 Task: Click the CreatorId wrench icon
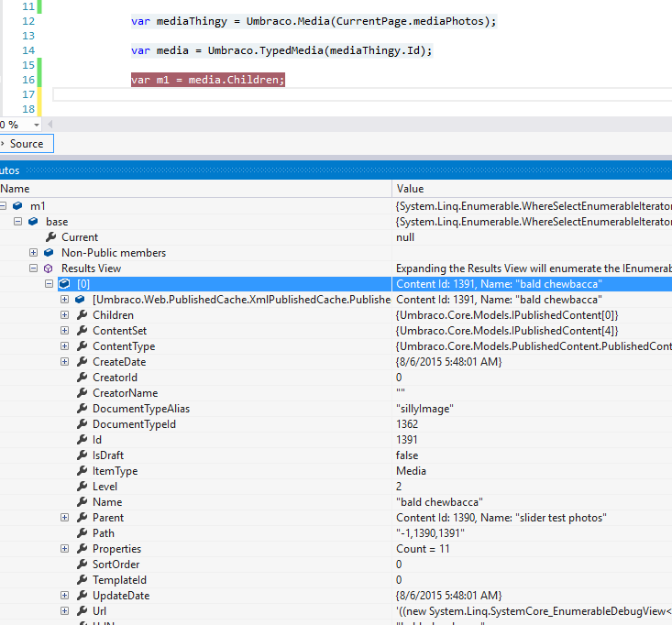click(x=83, y=377)
